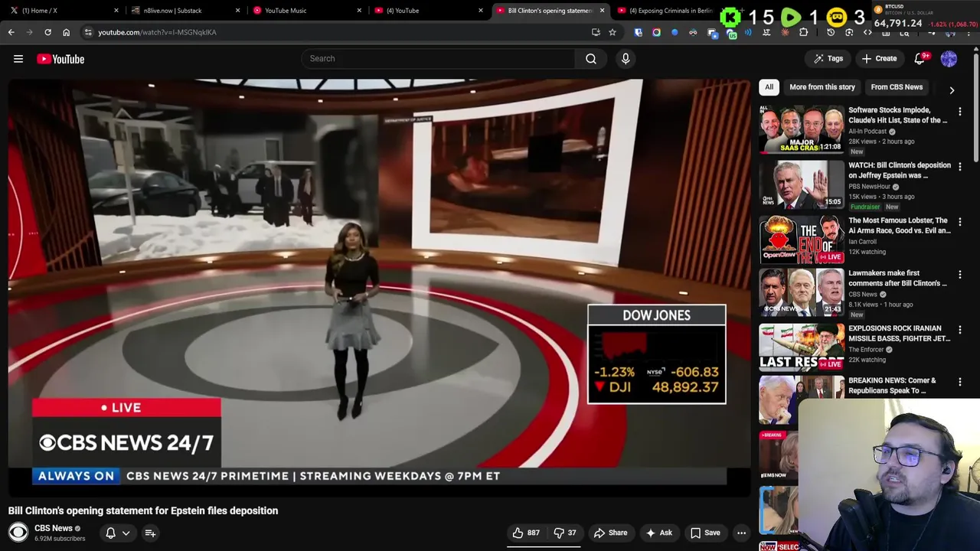
Task: Open The End of live stream thumbnail
Action: [x=802, y=240]
